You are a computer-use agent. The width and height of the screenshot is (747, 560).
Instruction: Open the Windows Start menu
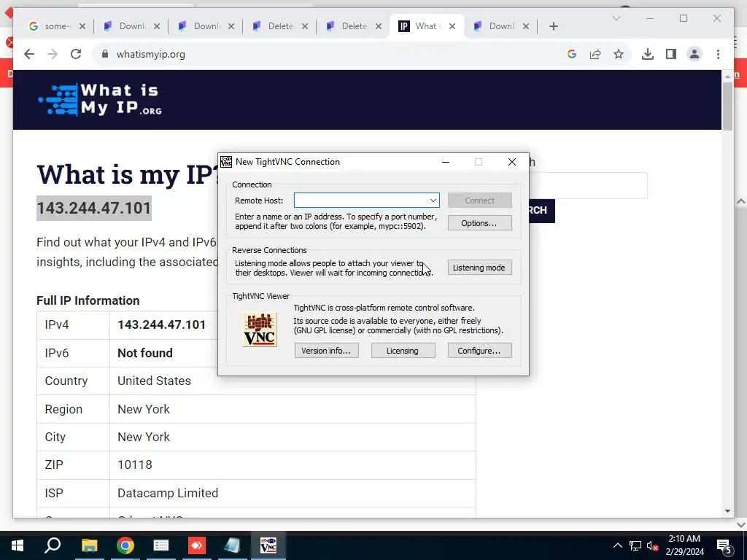(x=18, y=545)
